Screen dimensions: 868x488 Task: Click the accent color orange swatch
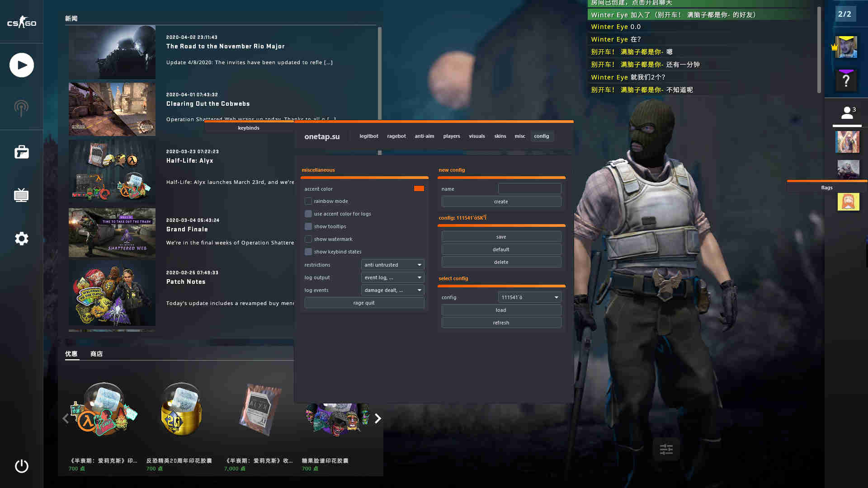click(x=419, y=188)
